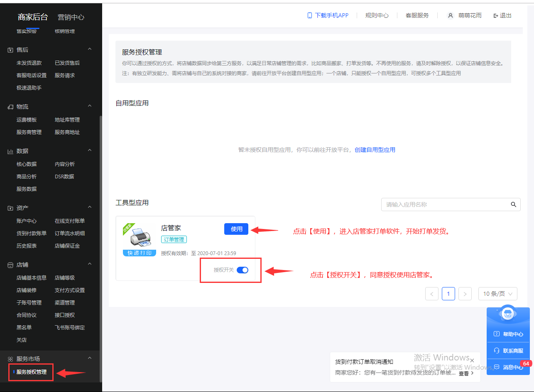Click the 创建自用型应用 link
Image resolution: width=534 pixels, height=392 pixels.
click(375, 150)
